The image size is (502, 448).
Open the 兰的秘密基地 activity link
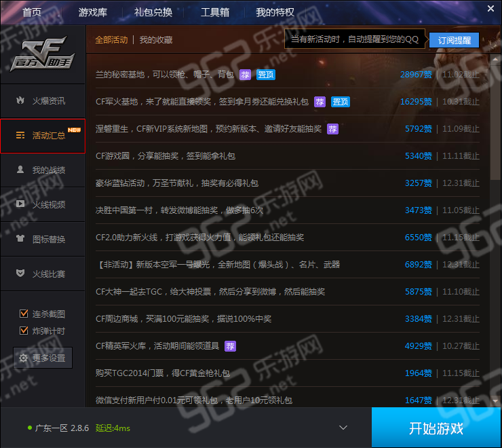coord(165,75)
